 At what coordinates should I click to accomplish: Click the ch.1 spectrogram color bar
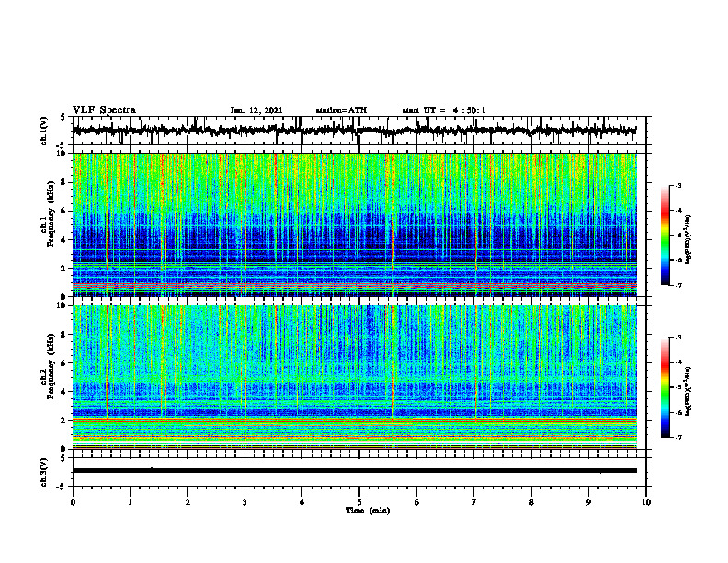(x=665, y=236)
